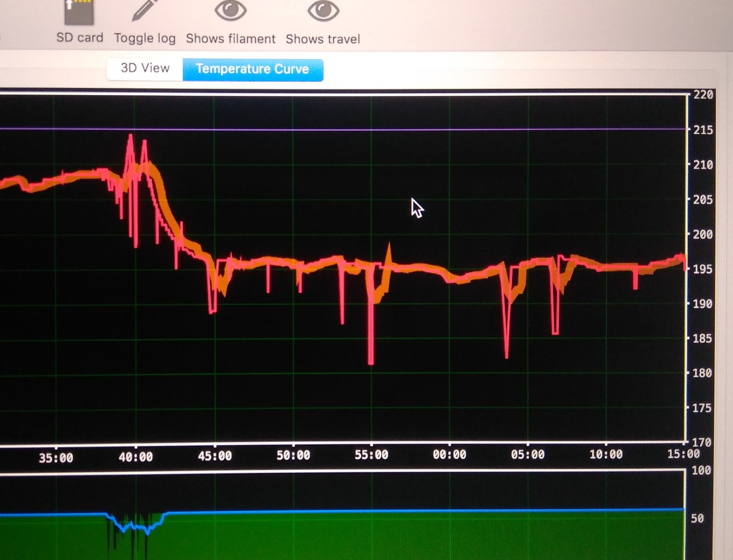Select the Temperature Curve tab

click(x=252, y=70)
